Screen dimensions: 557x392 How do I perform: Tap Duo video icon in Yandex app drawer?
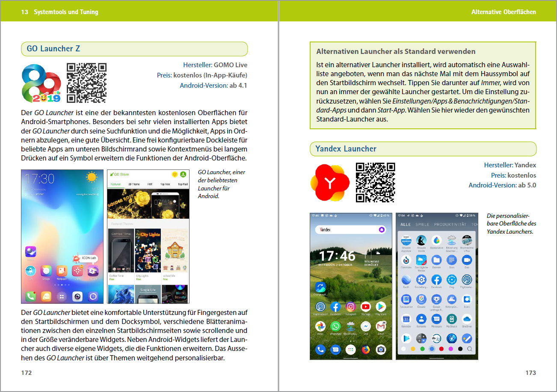coord(467,260)
